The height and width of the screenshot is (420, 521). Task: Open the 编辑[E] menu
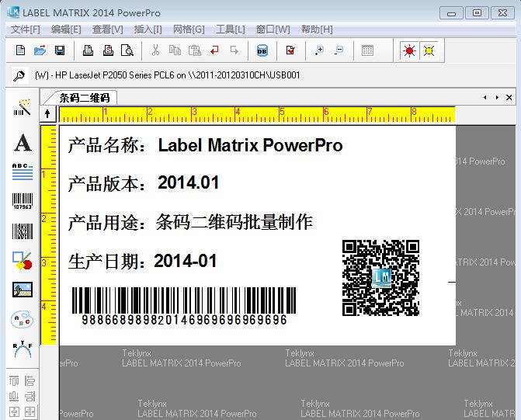pos(66,30)
